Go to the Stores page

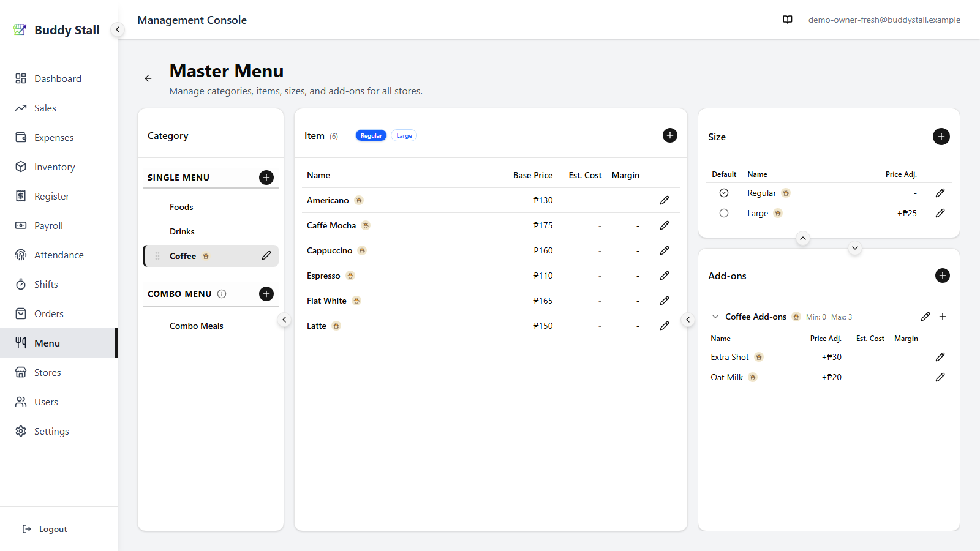pos(59,372)
